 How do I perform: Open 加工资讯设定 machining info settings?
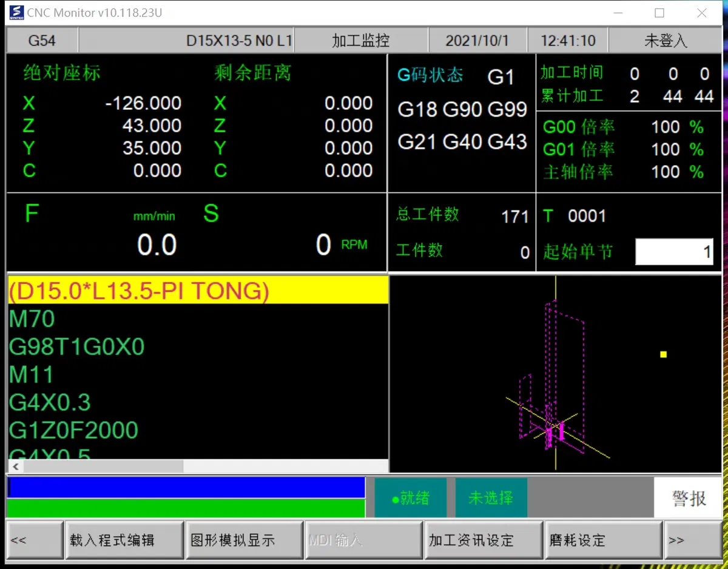(x=484, y=540)
